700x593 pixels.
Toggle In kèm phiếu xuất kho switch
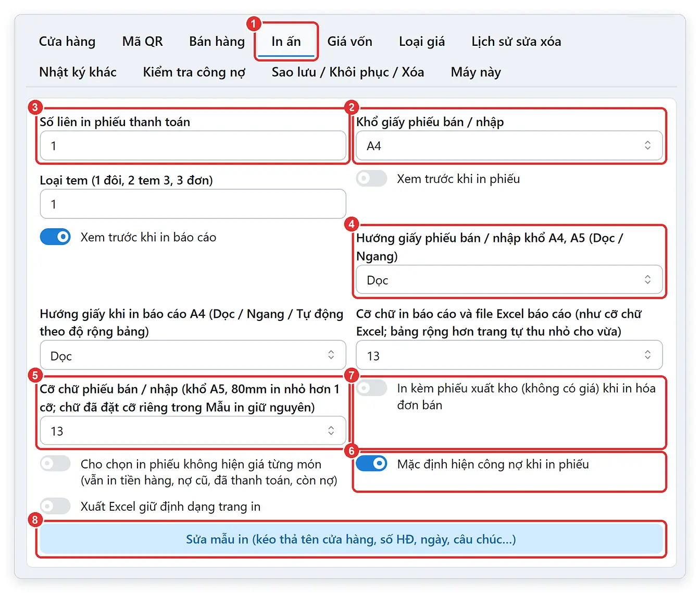click(371, 388)
